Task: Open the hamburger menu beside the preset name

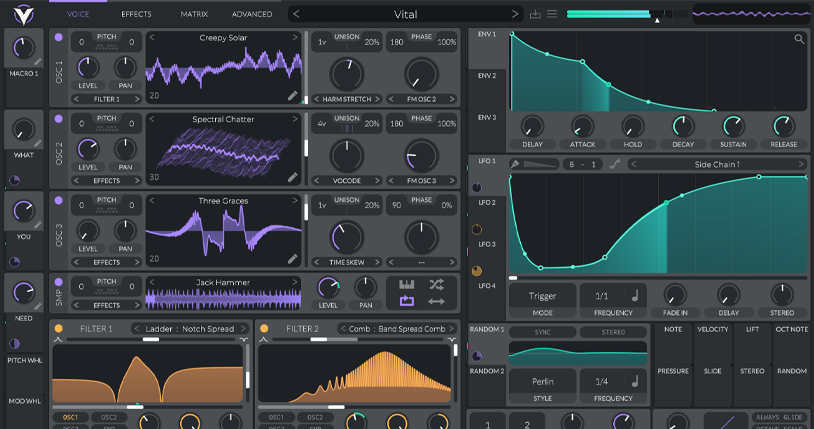Action: click(x=552, y=14)
